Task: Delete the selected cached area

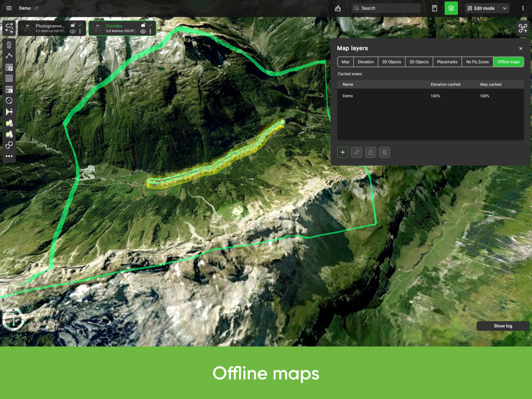Action: point(385,153)
